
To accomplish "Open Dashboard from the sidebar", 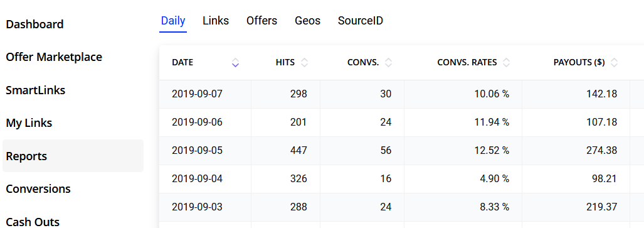I will [x=34, y=24].
